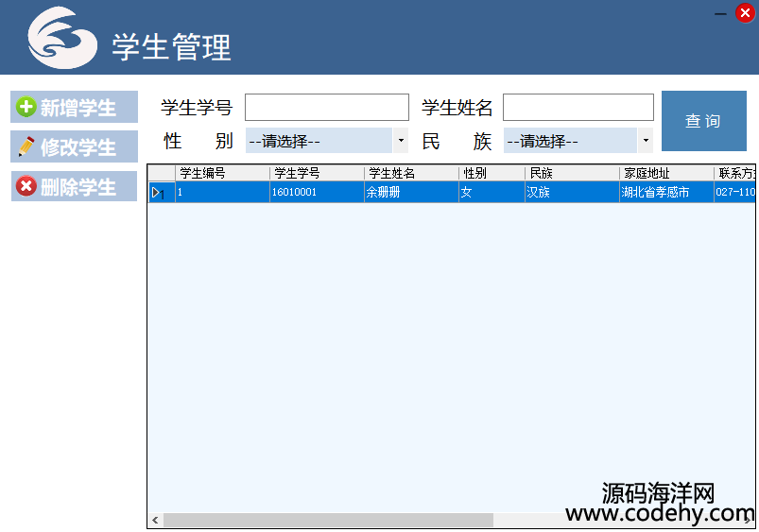Click into the 学生学号 input field

pos(326,107)
